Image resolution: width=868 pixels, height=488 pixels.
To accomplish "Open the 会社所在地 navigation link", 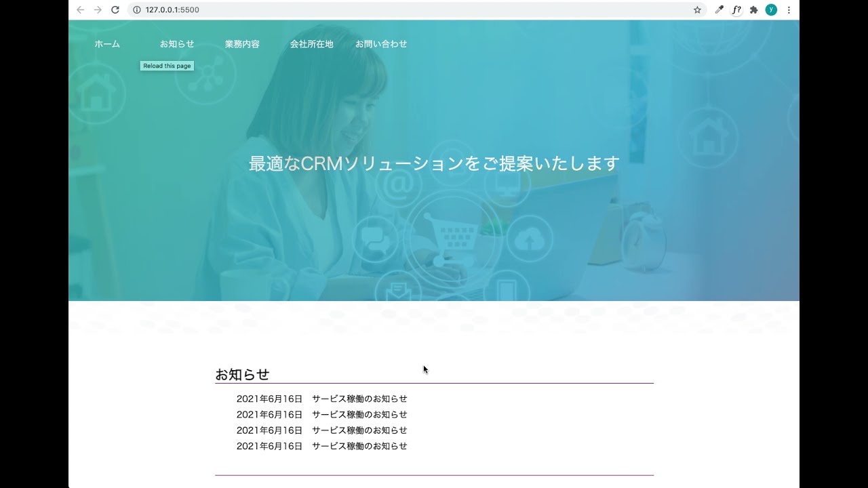I will coord(312,44).
